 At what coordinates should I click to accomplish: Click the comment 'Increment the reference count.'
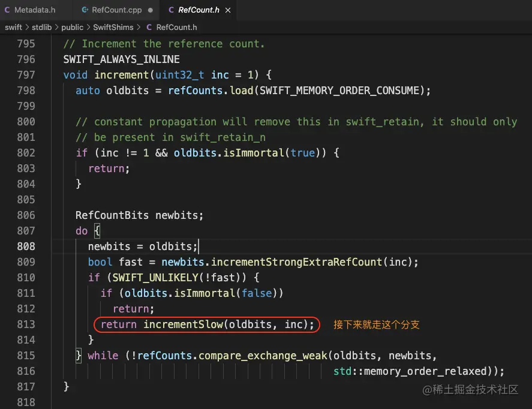click(164, 44)
